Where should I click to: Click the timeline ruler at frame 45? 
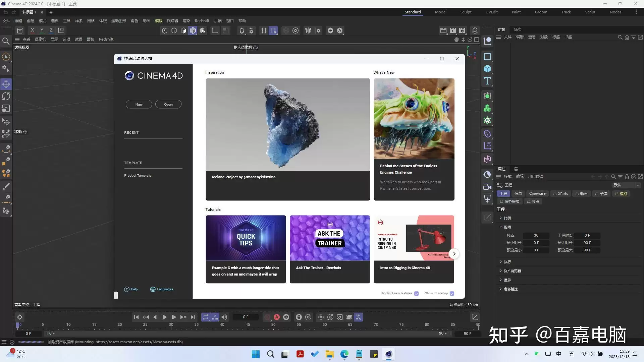pos(248,325)
